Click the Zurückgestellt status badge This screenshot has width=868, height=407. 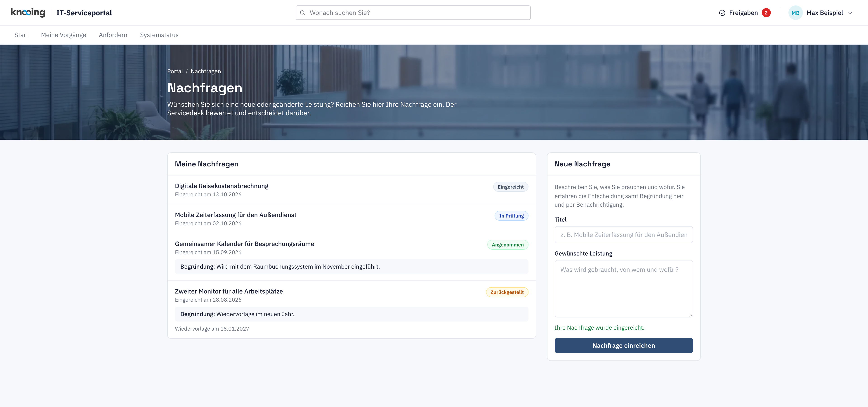[507, 292]
